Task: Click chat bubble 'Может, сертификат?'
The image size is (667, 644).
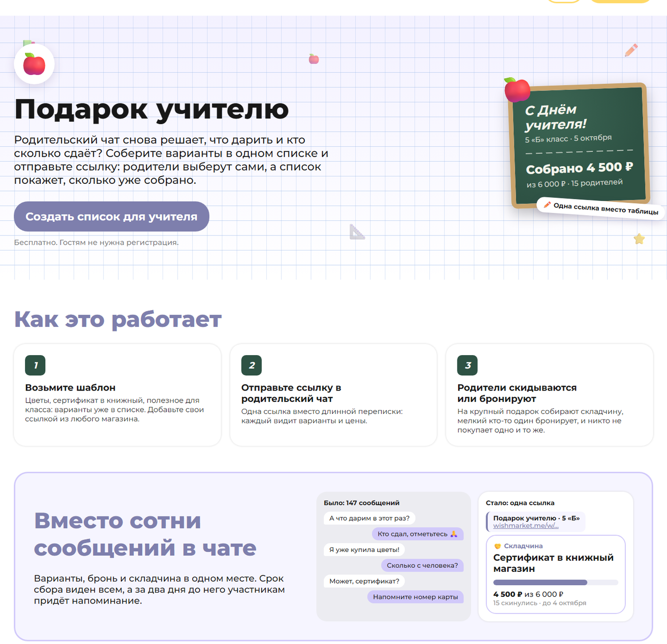Action: coord(364,581)
